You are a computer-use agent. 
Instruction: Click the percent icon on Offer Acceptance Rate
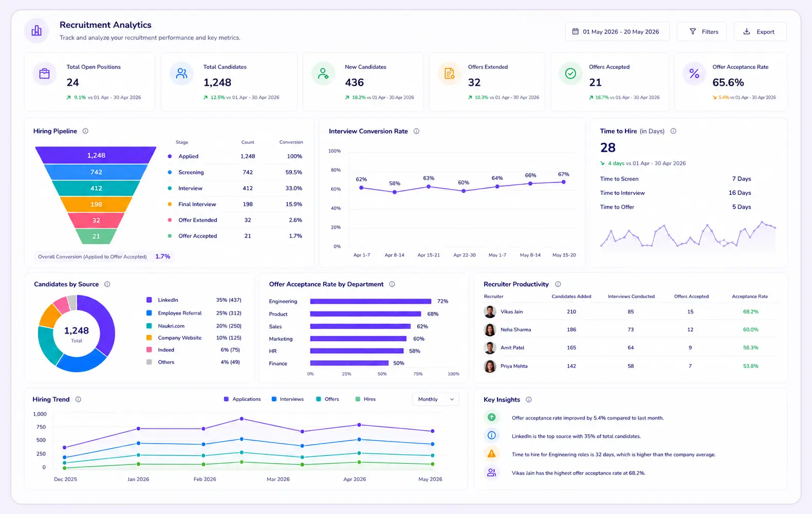click(694, 74)
